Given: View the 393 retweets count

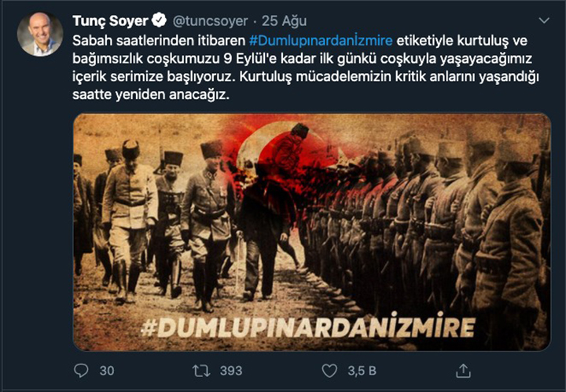Looking at the screenshot, I should tap(231, 371).
